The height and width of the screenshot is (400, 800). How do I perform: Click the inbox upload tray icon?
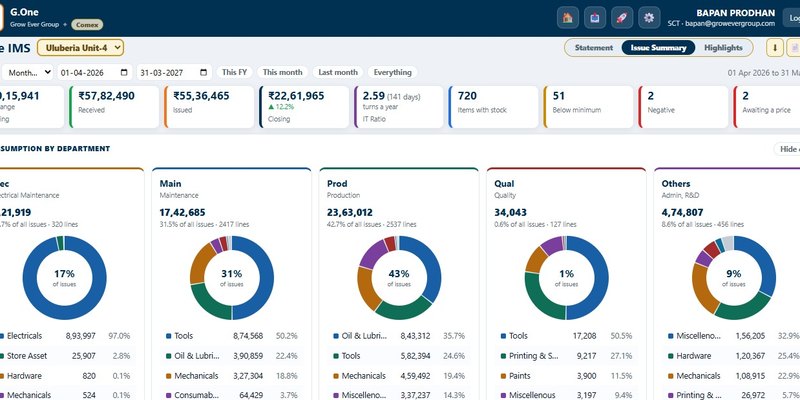pyautogui.click(x=594, y=18)
